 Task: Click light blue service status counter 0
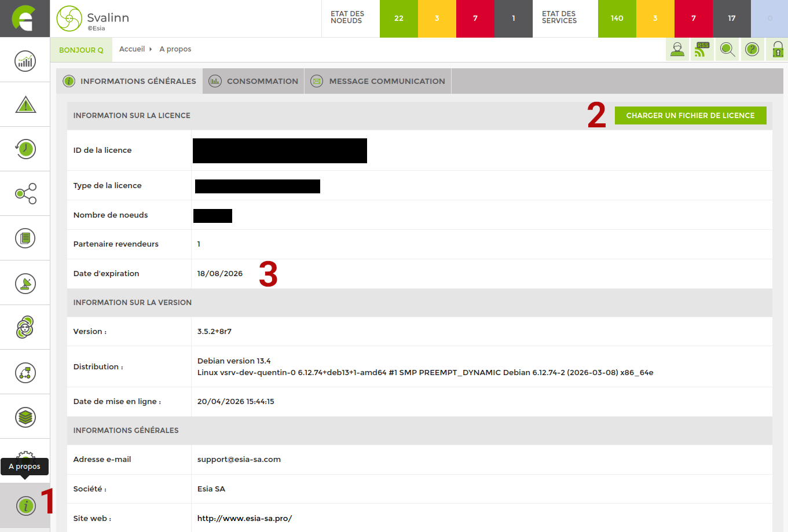pos(769,19)
